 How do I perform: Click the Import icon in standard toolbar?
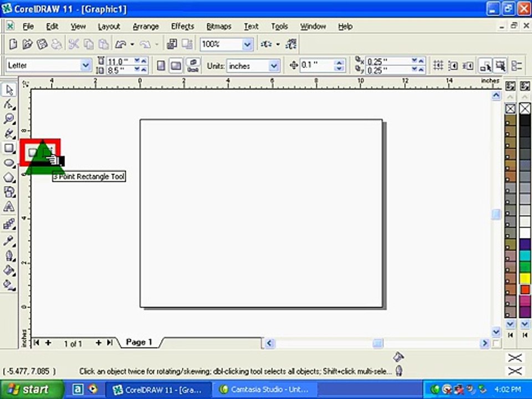pos(172,44)
